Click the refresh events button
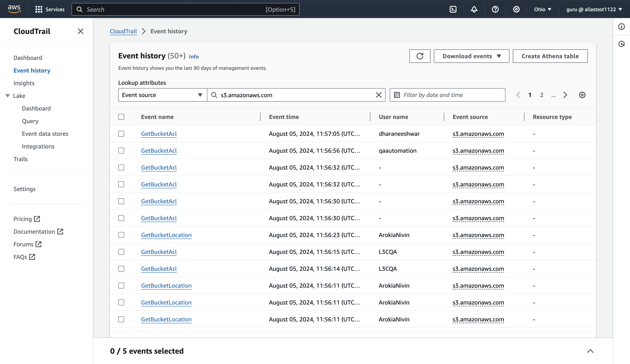The width and height of the screenshot is (630, 364). (420, 56)
